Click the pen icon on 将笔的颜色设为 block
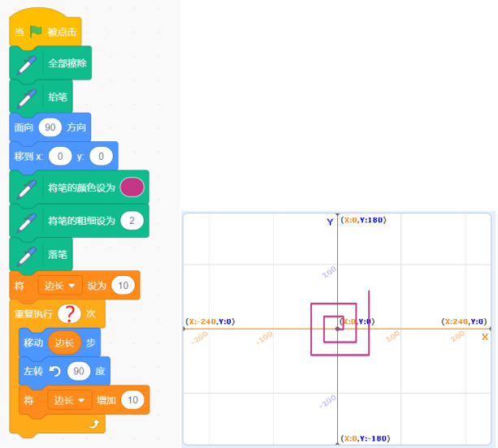Screen dimensions: 498x448 [x=27, y=187]
